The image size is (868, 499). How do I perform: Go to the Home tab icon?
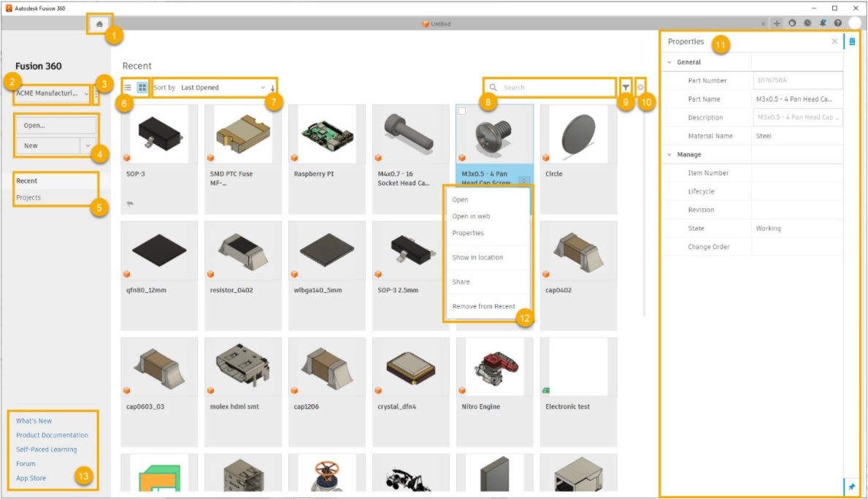pyautogui.click(x=99, y=24)
